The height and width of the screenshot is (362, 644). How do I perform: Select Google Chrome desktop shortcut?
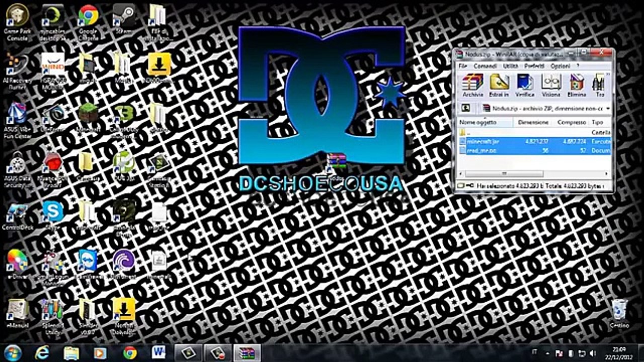point(88,22)
